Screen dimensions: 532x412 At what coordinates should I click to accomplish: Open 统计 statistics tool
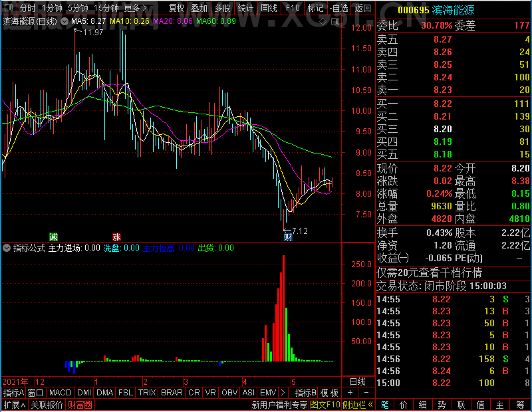click(245, 8)
